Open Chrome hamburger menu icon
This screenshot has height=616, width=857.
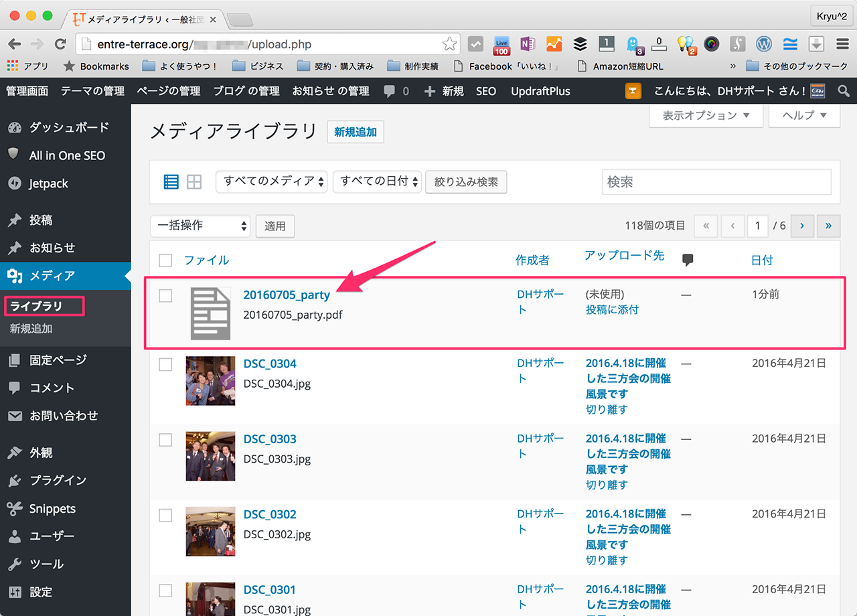(x=843, y=44)
